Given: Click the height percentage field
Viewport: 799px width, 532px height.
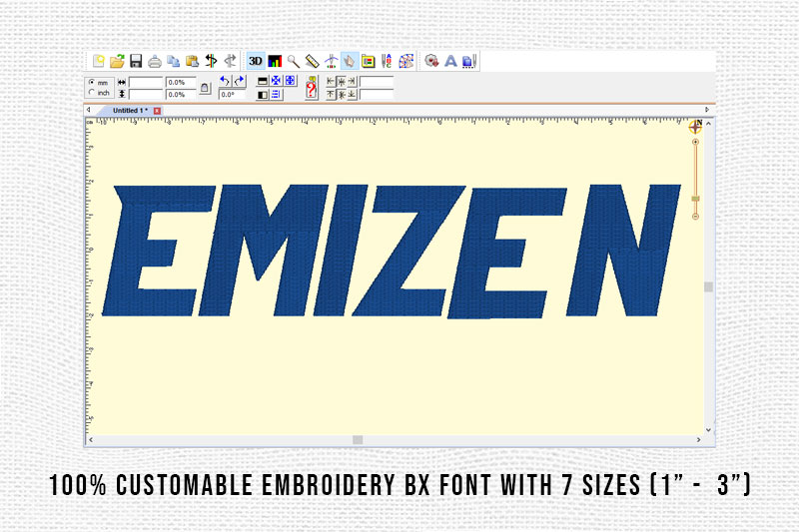Looking at the screenshot, I should (x=181, y=94).
